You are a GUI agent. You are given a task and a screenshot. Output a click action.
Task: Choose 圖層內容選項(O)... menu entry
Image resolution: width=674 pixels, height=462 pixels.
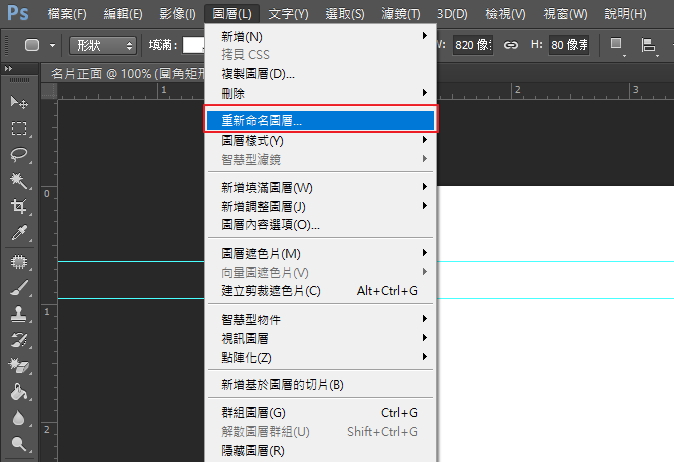321,225
